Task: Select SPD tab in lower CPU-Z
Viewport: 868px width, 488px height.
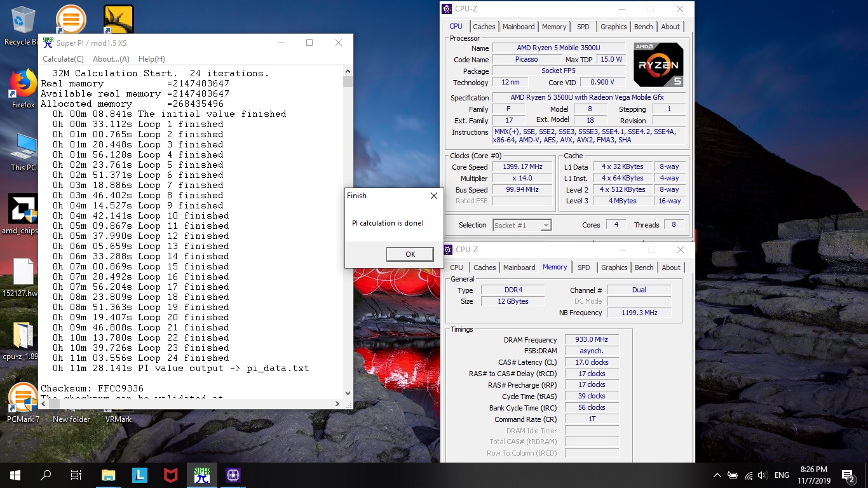Action: [584, 268]
